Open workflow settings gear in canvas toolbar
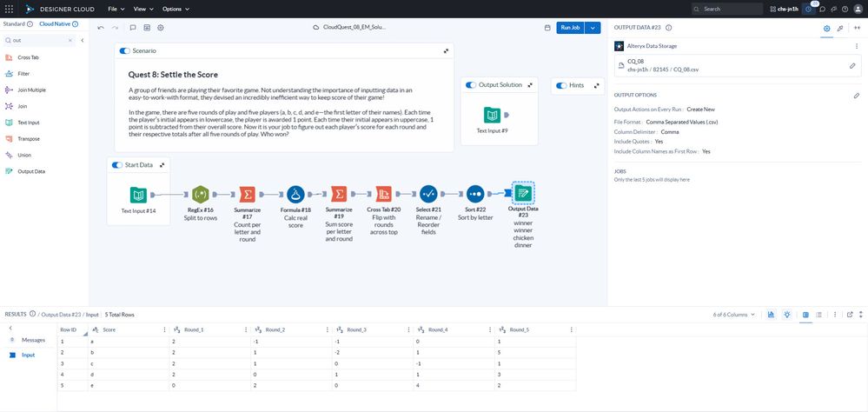Viewport: 868px width, 412px height. (161, 27)
